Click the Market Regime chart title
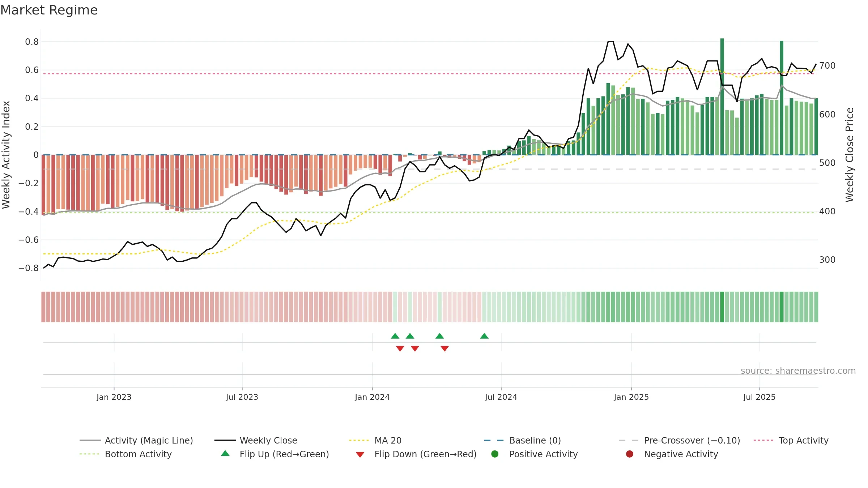Viewport: 868px width, 488px height. (x=49, y=10)
